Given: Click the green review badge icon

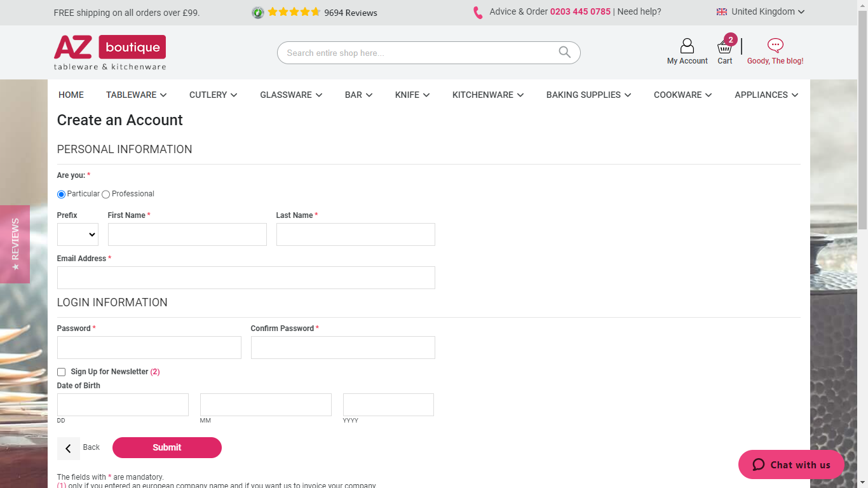Looking at the screenshot, I should (258, 13).
